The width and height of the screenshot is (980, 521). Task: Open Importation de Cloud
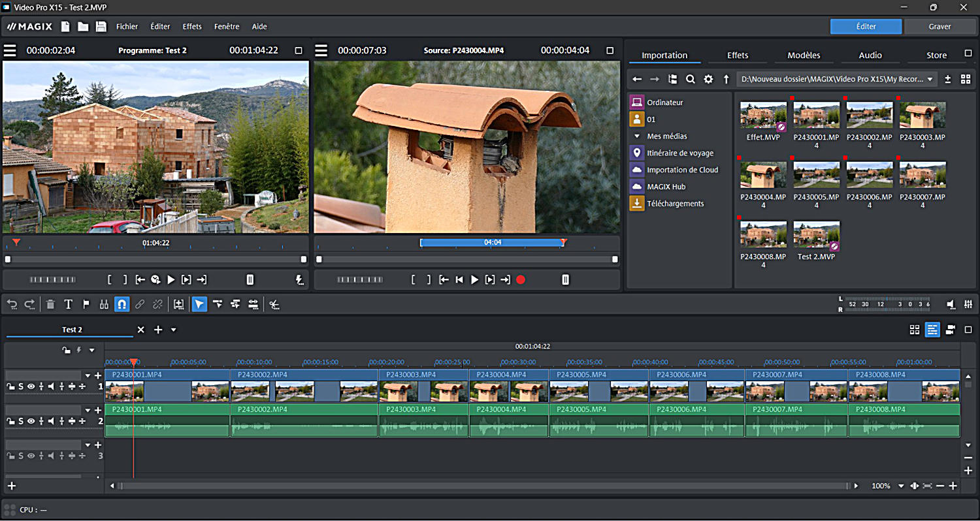point(674,170)
